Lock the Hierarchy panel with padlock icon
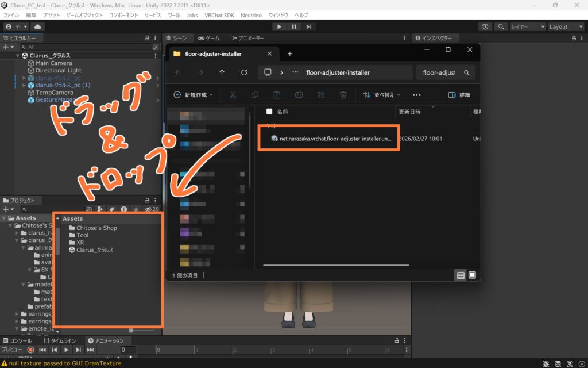The height and width of the screenshot is (368, 588). (148, 38)
